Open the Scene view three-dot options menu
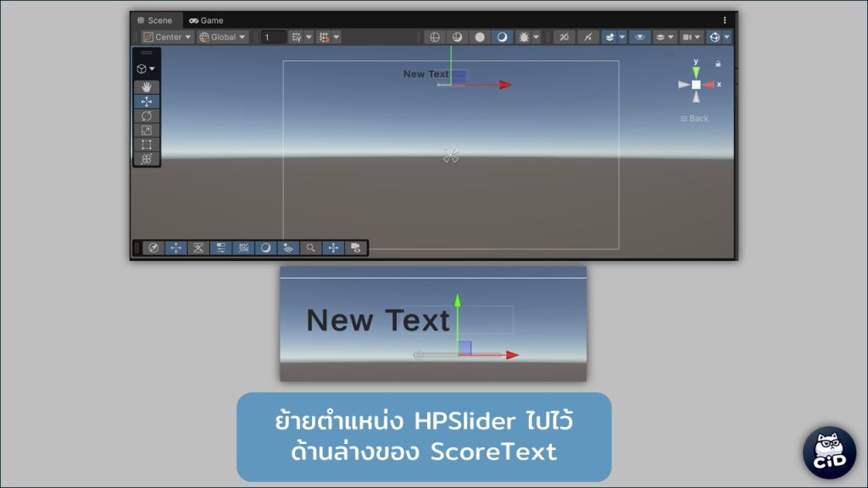Image resolution: width=868 pixels, height=488 pixels. 725,20
